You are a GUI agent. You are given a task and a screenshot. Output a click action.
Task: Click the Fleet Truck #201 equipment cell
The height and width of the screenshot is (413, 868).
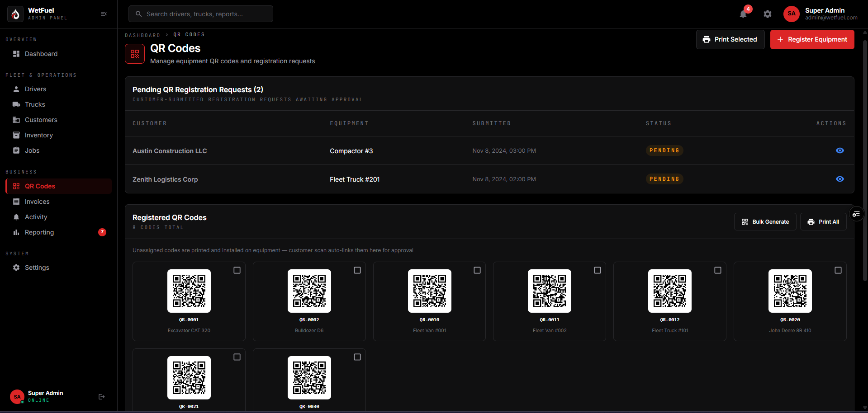(x=355, y=179)
